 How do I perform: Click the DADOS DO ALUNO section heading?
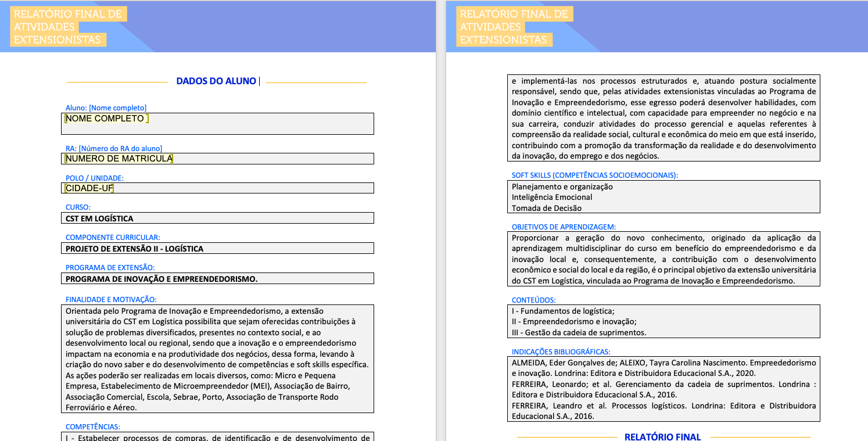point(216,81)
